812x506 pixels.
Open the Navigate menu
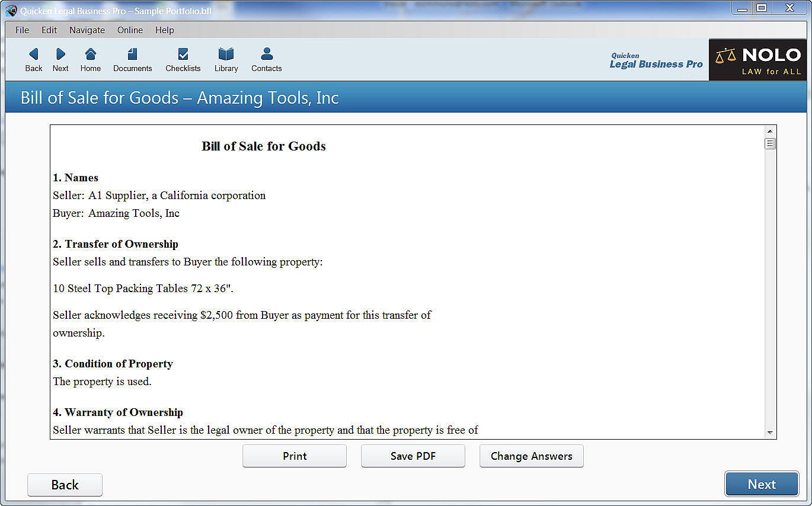[x=87, y=30]
